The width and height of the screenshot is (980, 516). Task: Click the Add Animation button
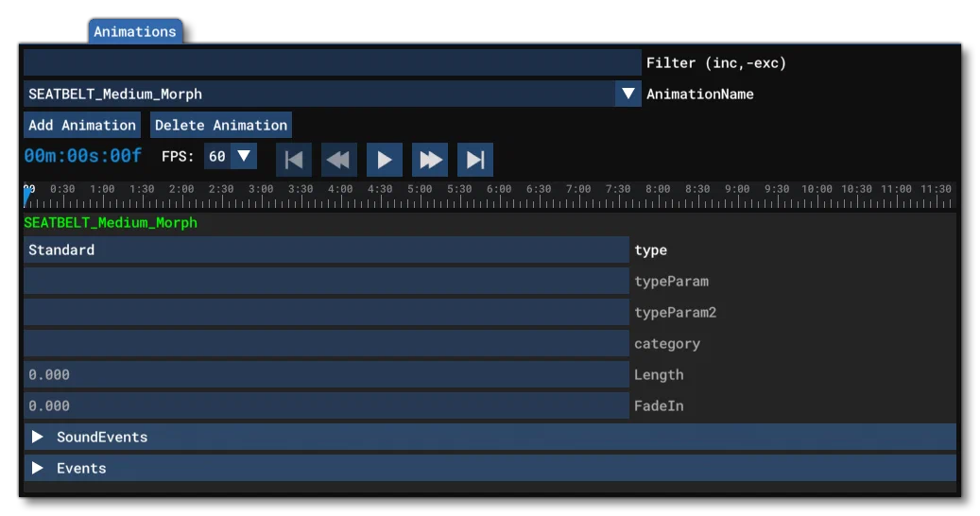82,125
